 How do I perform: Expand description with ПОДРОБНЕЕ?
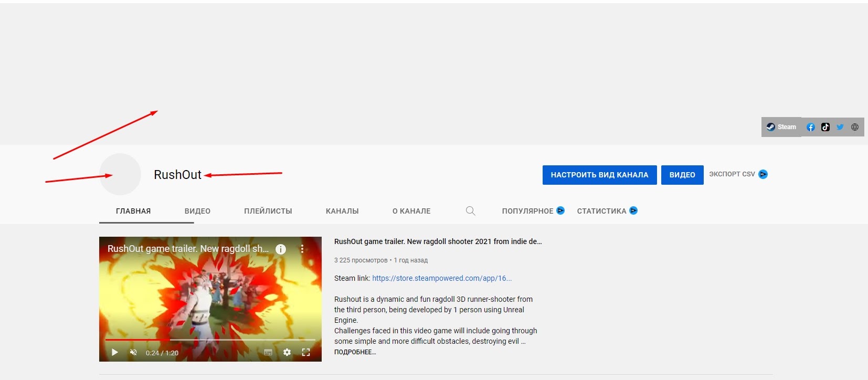coord(355,352)
